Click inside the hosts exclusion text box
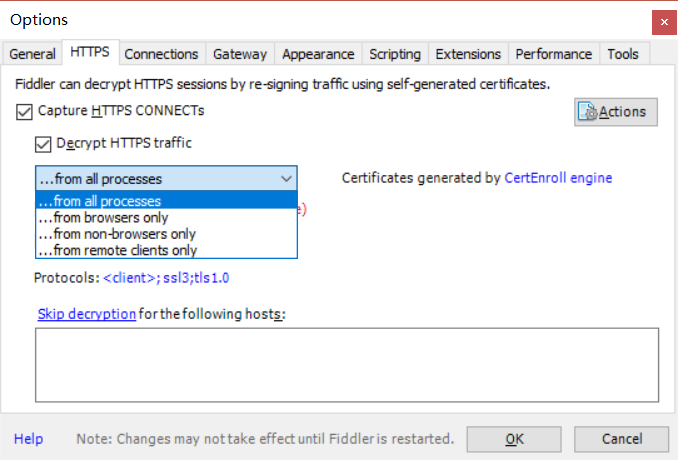Screen dimensions: 678x460 [x=346, y=364]
